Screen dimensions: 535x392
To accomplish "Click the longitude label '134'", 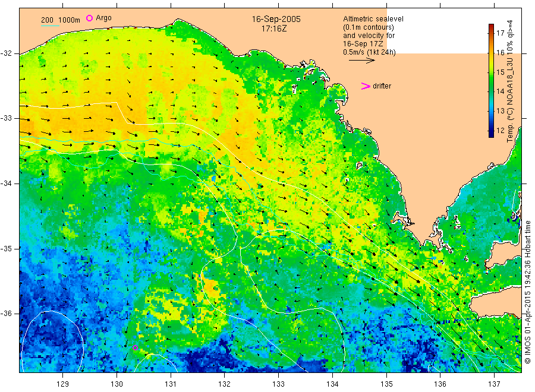I will click(x=332, y=384).
